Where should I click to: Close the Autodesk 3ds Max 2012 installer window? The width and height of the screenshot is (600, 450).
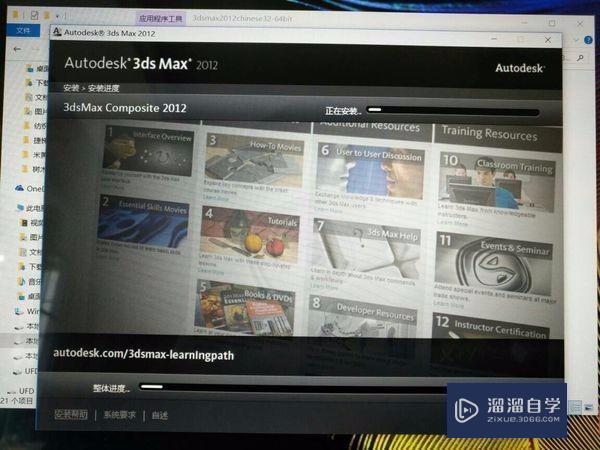548,40
